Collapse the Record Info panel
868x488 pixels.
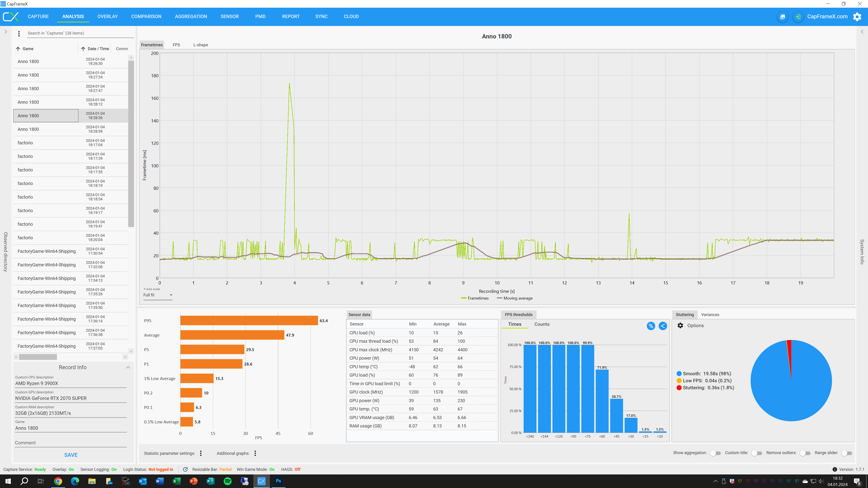(128, 367)
